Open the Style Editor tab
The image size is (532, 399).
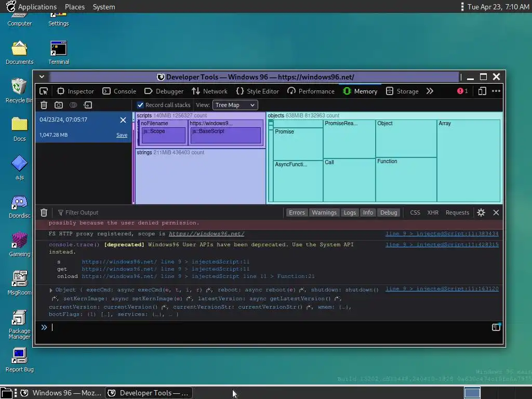[x=258, y=91]
